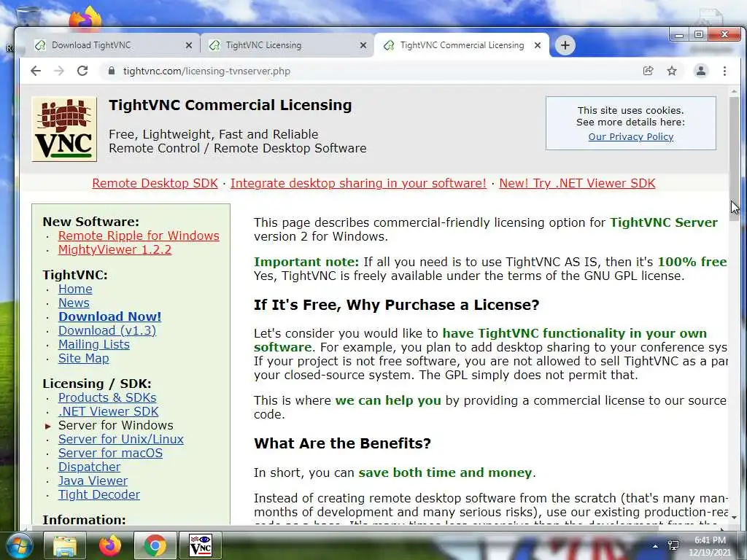Open New! Try .NET Viewer SDK link

[578, 183]
